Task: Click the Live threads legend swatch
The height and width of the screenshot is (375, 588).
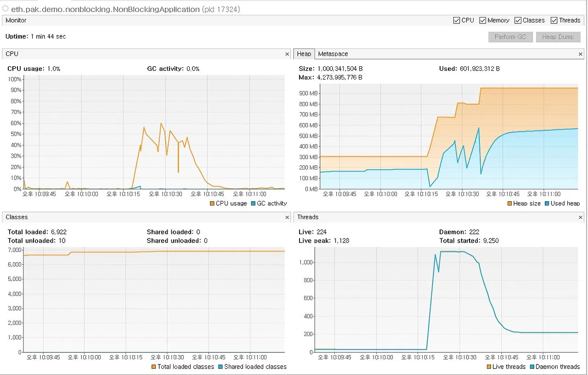Action: coord(489,367)
